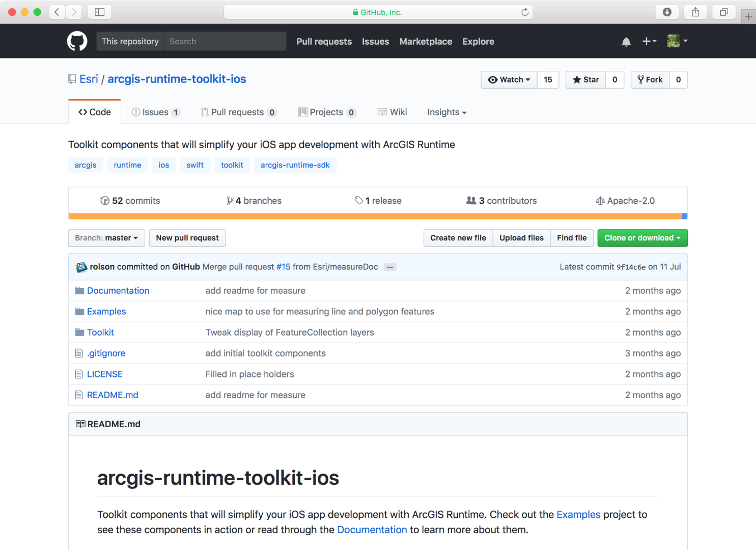Open the Watch dropdown
Viewport: 756px width, 550px height.
tap(509, 79)
